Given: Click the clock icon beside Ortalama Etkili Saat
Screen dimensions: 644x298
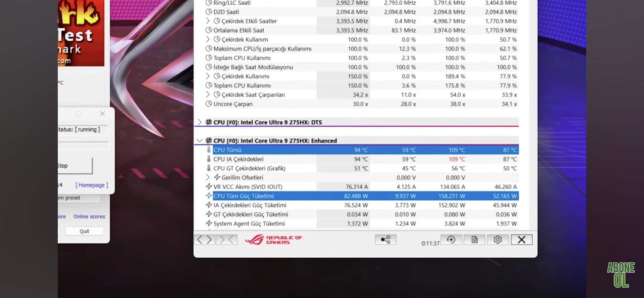Looking at the screenshot, I should 209,30.
